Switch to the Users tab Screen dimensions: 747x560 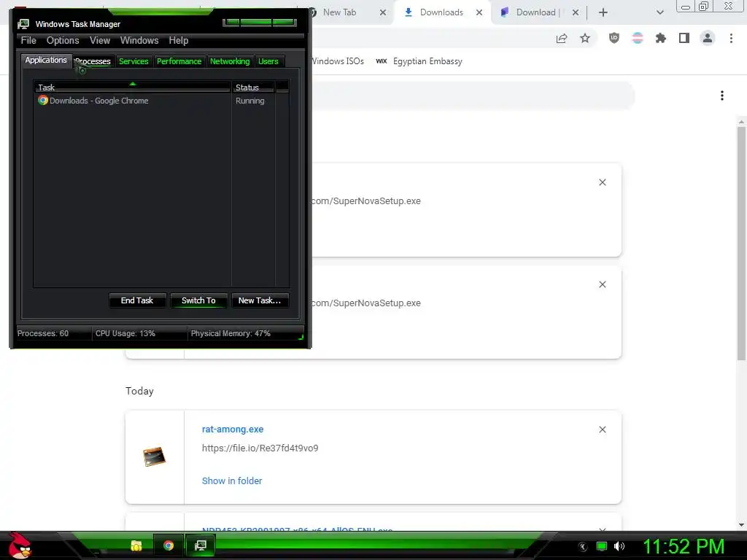coord(268,61)
